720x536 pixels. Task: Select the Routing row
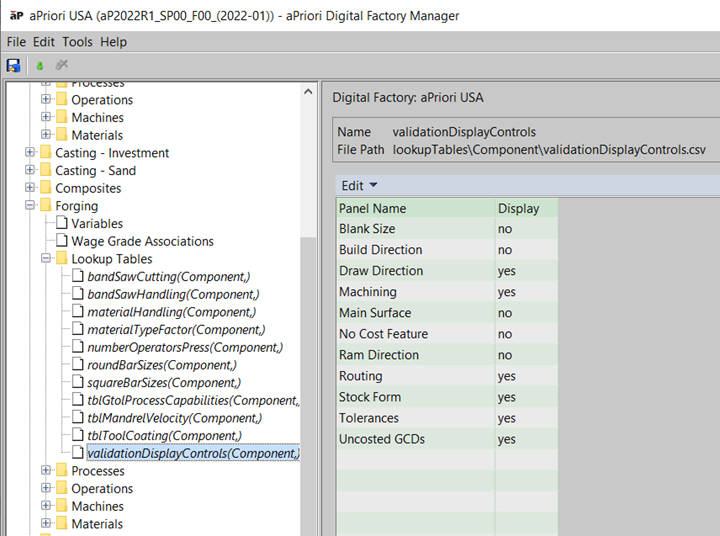click(x=447, y=376)
